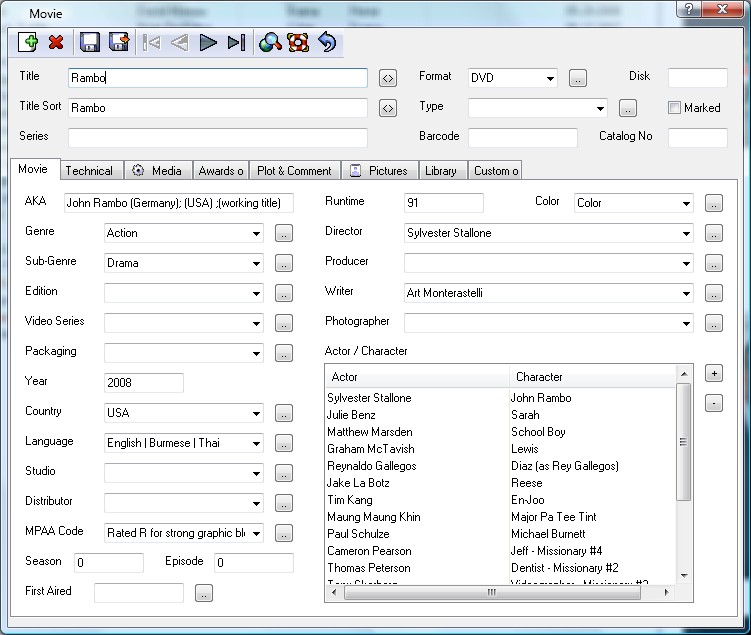Image resolution: width=751 pixels, height=635 pixels.
Task: Go to first record
Action: [x=151, y=43]
